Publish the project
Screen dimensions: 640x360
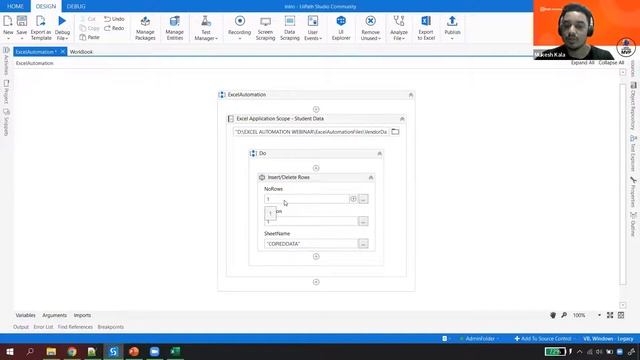tap(452, 27)
